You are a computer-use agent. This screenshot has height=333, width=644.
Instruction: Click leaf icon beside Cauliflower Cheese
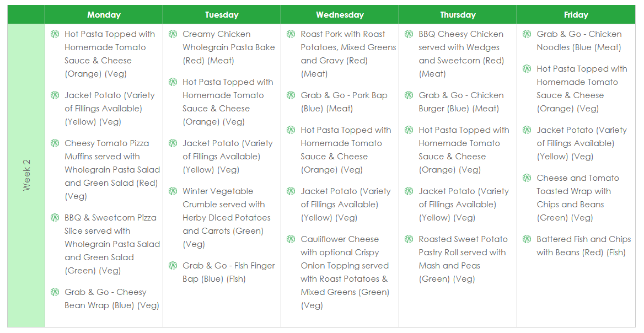click(291, 239)
